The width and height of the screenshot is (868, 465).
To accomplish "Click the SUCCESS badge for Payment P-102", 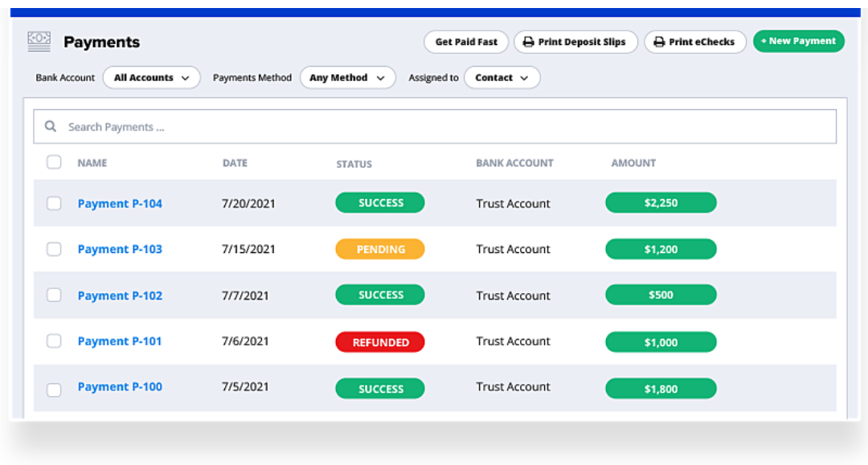I will [379, 295].
